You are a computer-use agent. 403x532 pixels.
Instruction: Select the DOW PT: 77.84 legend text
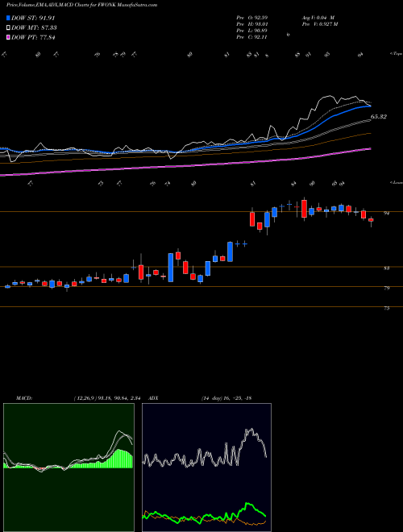tap(33, 38)
